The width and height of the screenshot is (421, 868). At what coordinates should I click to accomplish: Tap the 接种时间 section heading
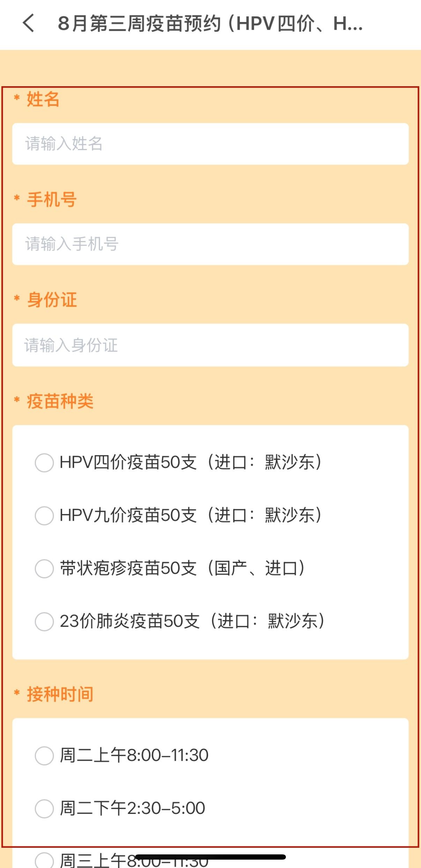click(60, 694)
